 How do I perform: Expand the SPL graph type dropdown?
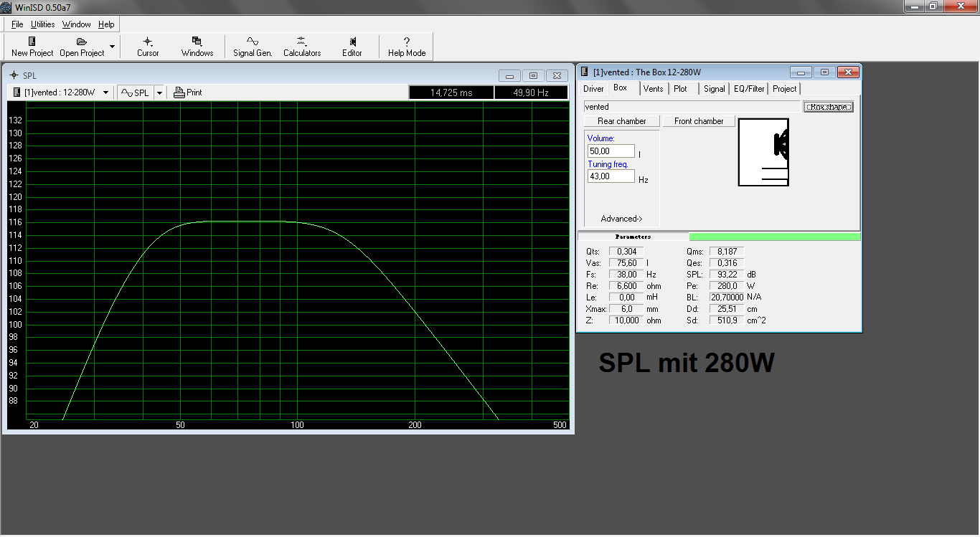159,92
